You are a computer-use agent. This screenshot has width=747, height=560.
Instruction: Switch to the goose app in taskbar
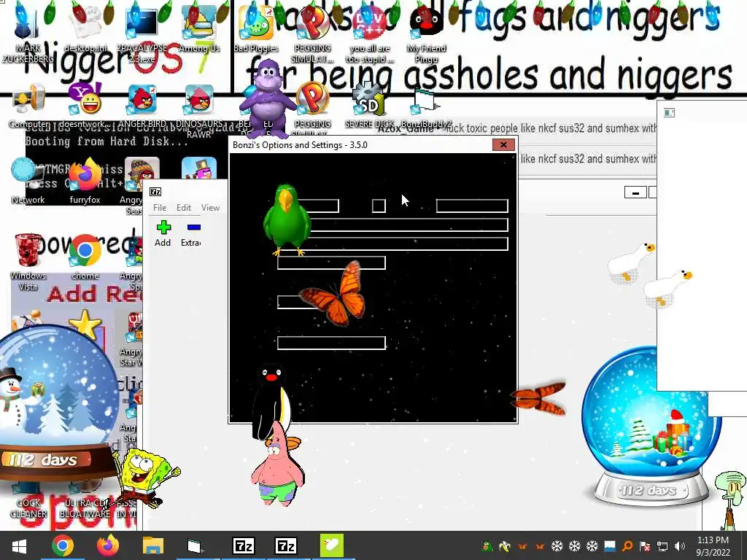coord(332,545)
